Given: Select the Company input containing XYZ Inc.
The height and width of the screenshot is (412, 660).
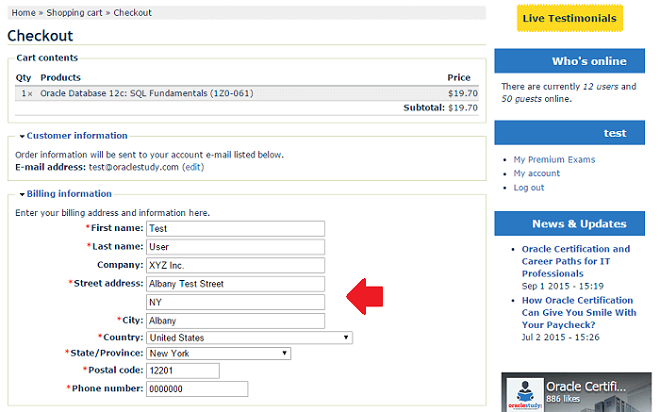Looking at the screenshot, I should tap(235, 266).
